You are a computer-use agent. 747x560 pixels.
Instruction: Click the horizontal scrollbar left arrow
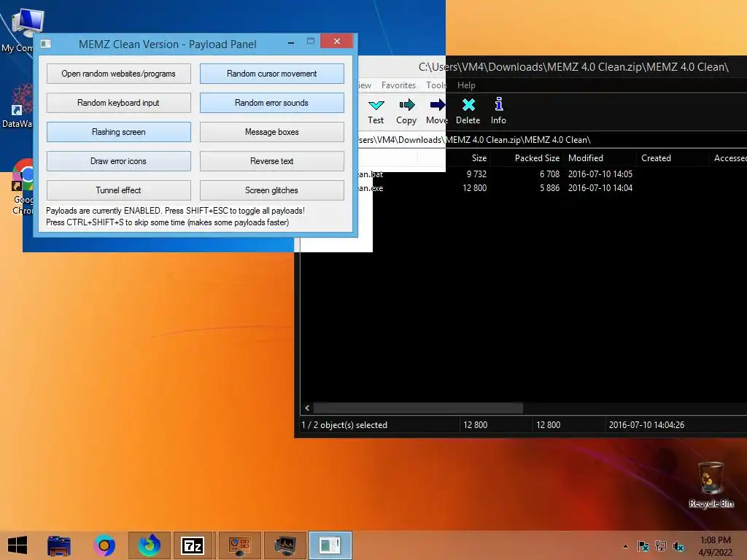(x=307, y=408)
